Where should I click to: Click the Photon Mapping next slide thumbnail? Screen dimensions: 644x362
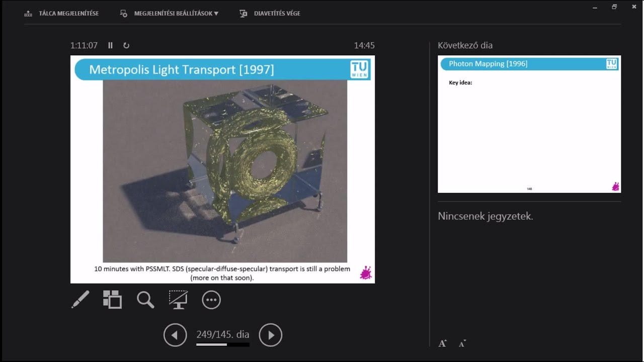[x=529, y=125]
